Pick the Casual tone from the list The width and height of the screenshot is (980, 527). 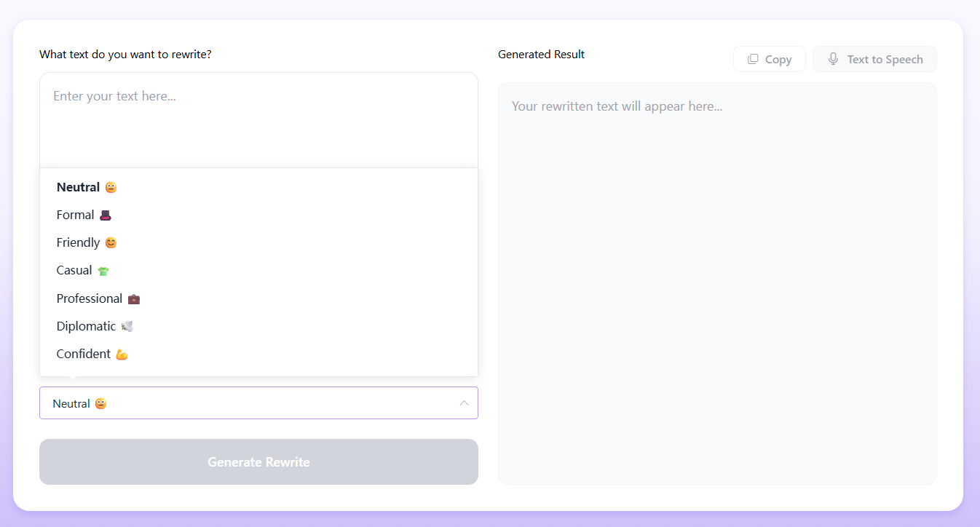(74, 270)
